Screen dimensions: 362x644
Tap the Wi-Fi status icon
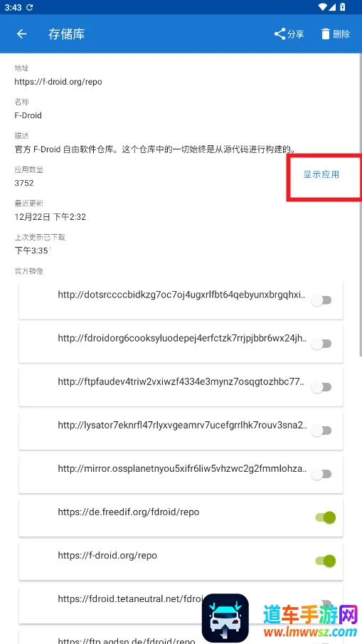point(323,7)
